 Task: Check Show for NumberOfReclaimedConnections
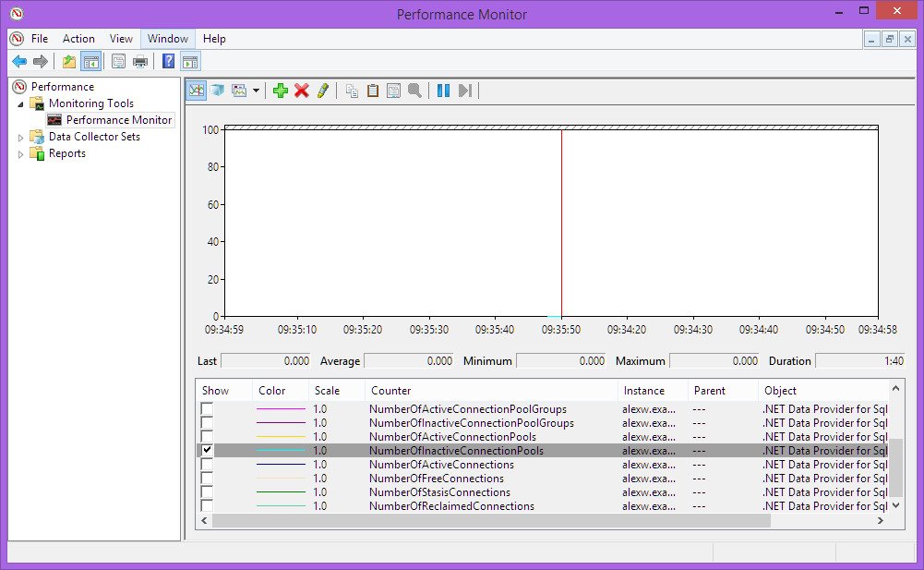(207, 505)
